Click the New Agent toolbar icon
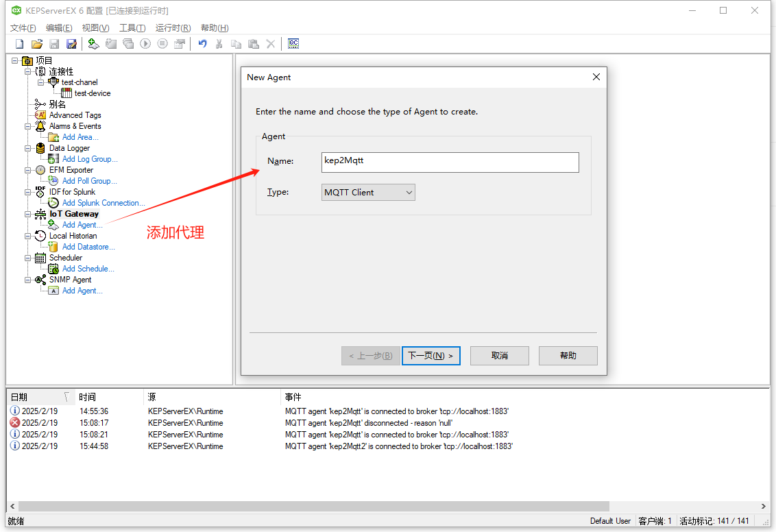 (93, 44)
